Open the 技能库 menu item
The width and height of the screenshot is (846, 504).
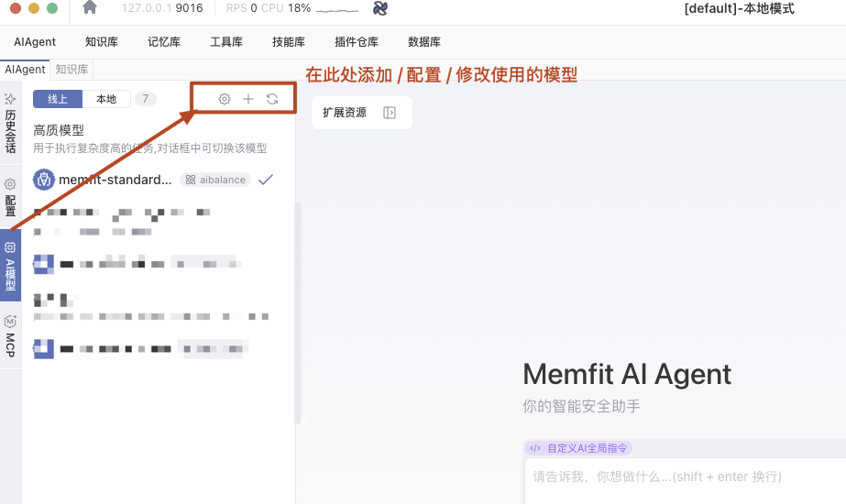(x=289, y=42)
